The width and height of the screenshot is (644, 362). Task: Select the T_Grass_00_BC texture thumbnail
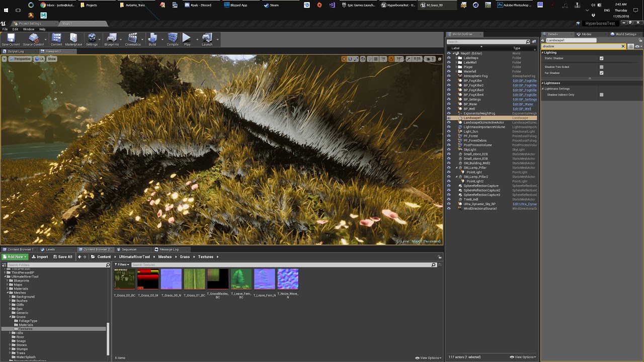(x=125, y=279)
